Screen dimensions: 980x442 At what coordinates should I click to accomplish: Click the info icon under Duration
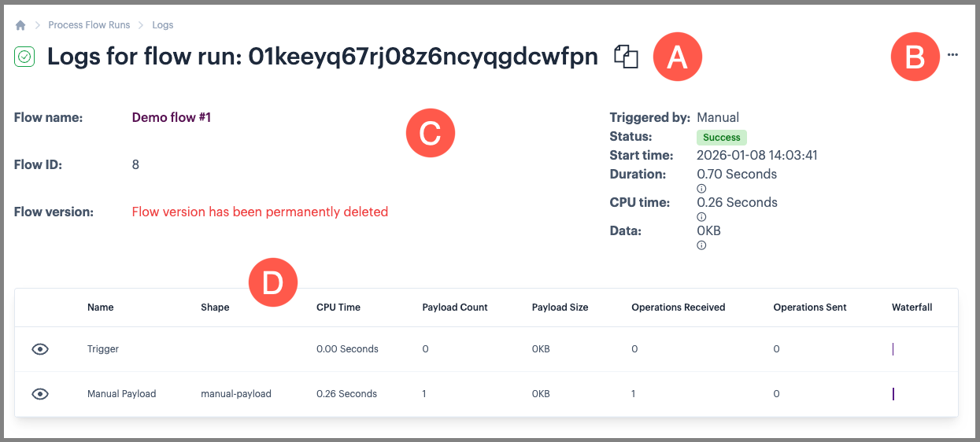click(701, 189)
